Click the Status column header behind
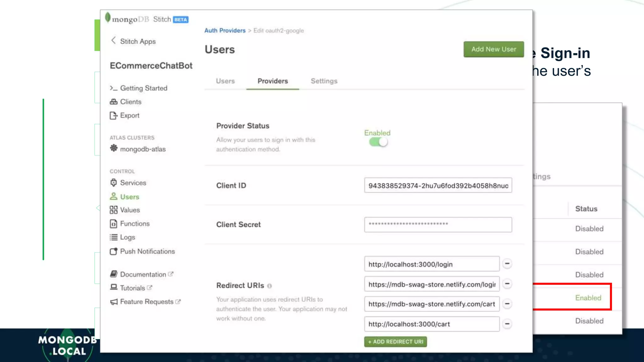644x362 pixels. [586, 209]
